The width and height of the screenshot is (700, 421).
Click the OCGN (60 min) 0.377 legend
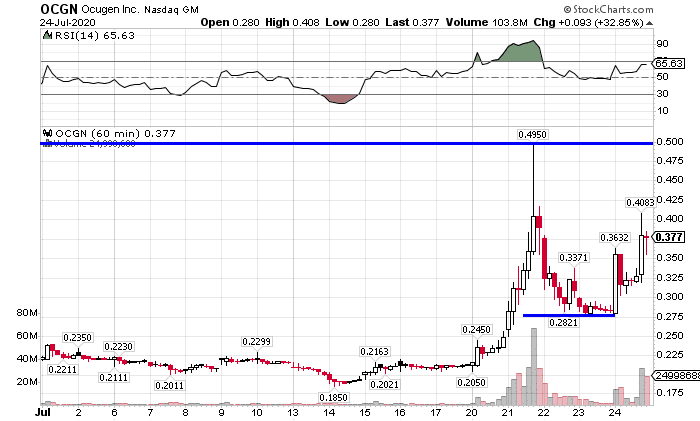115,133
